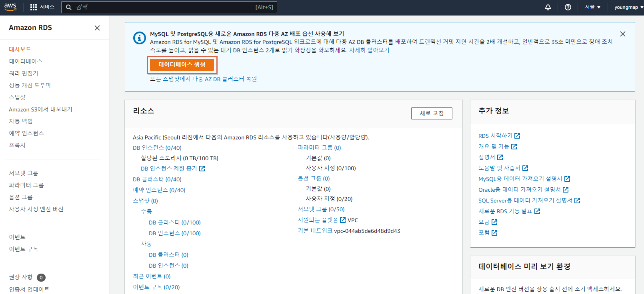Click external icon beside Oracle용 데이터 가져오기 설명서

pos(566,190)
